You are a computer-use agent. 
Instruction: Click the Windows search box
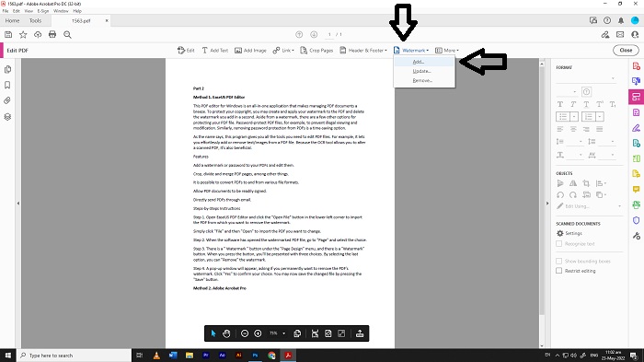click(74, 356)
